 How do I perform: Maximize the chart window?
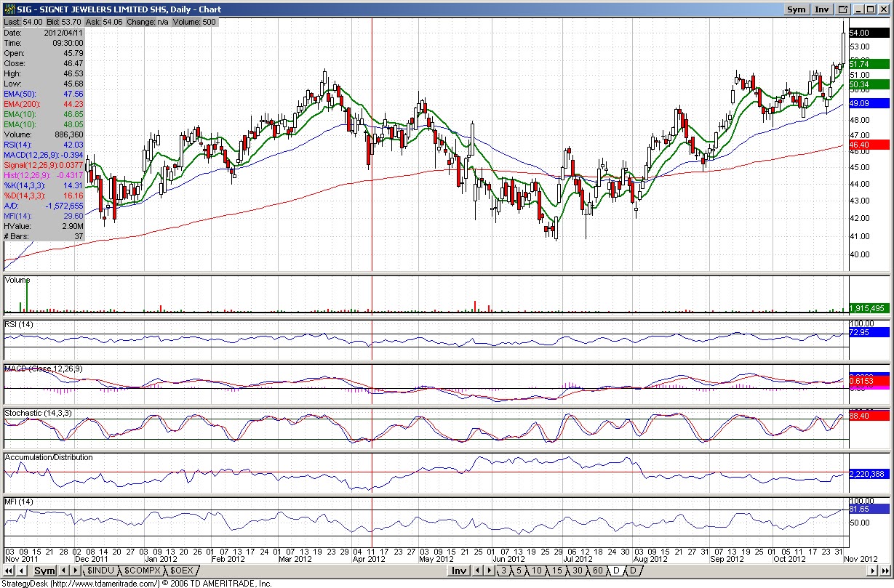click(871, 9)
